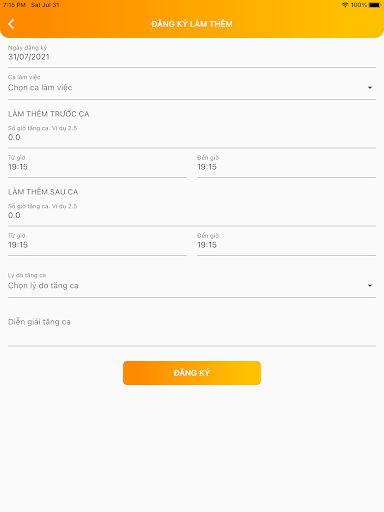The image size is (384, 512).
Task: Set Từ giờ time for before-shift overtime
Action: pos(97,164)
